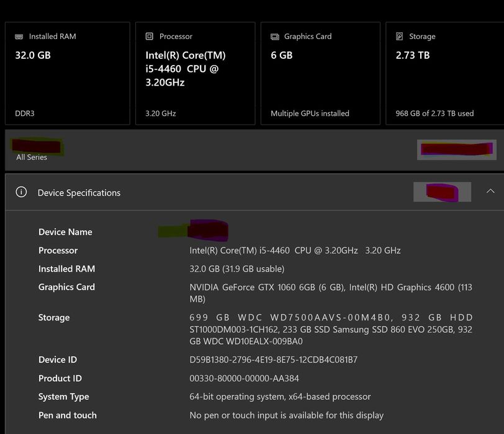Screen dimensions: 504x434
Task: Select processor value 'Intel(R) Core(TM) i5-4460 CPU @ 3.20GHz'
Action: (274, 250)
